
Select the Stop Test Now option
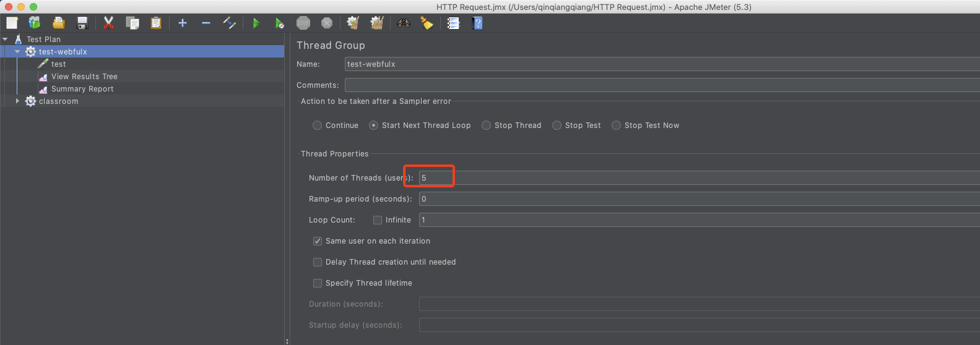pyautogui.click(x=616, y=126)
